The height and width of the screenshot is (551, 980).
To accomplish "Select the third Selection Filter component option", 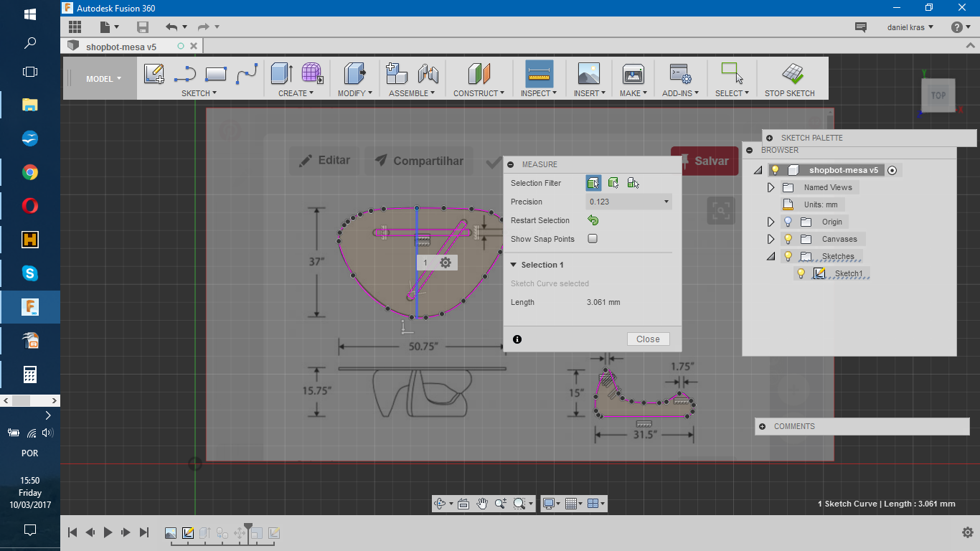I will click(x=633, y=183).
